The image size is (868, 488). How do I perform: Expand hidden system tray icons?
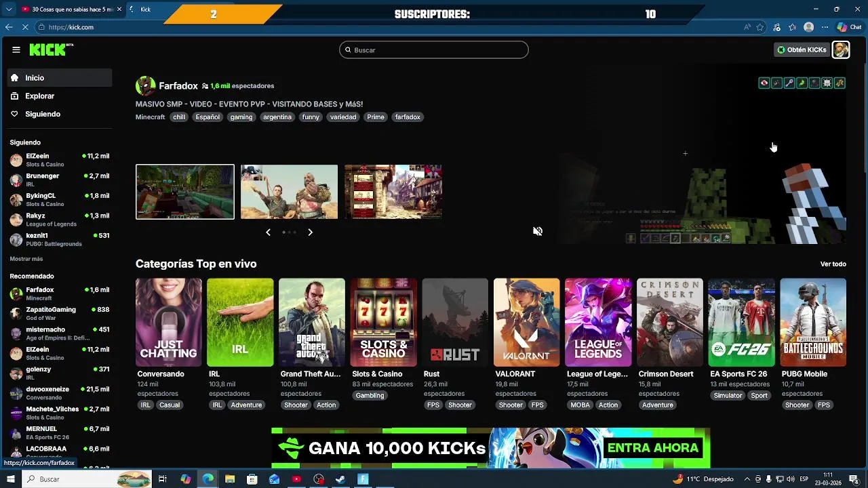747,479
